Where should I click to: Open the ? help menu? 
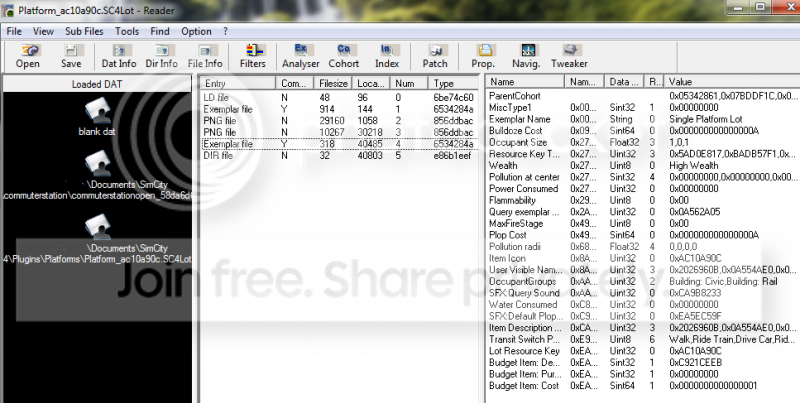click(x=226, y=31)
